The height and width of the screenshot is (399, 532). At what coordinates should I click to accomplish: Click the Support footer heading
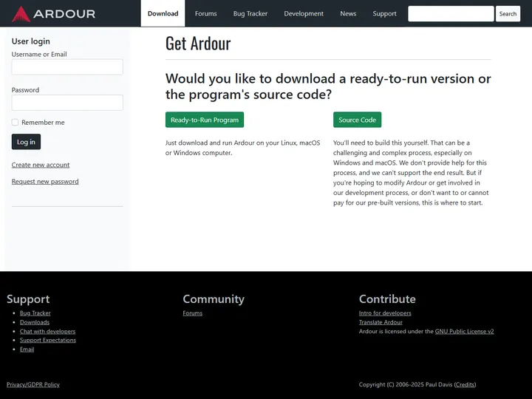click(x=28, y=299)
